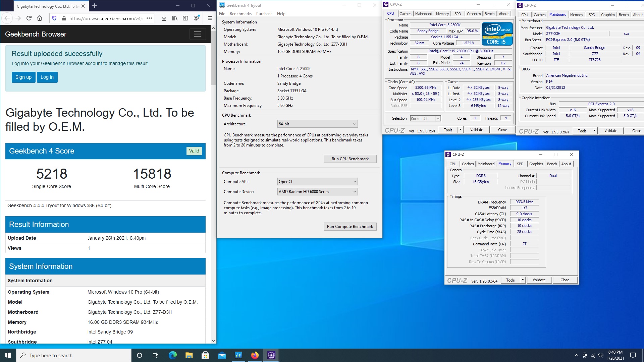The image size is (644, 362).
Task: Click Single-Core Score value 5218
Action: (x=52, y=174)
